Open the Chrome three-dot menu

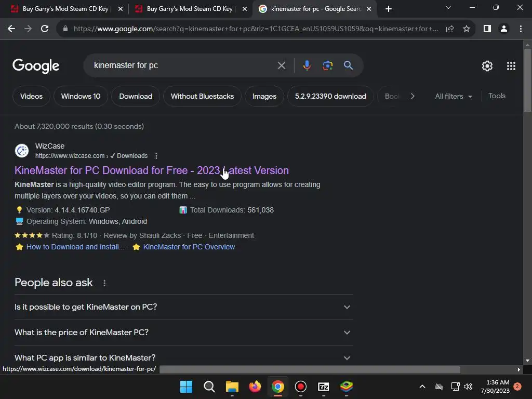coord(521,29)
